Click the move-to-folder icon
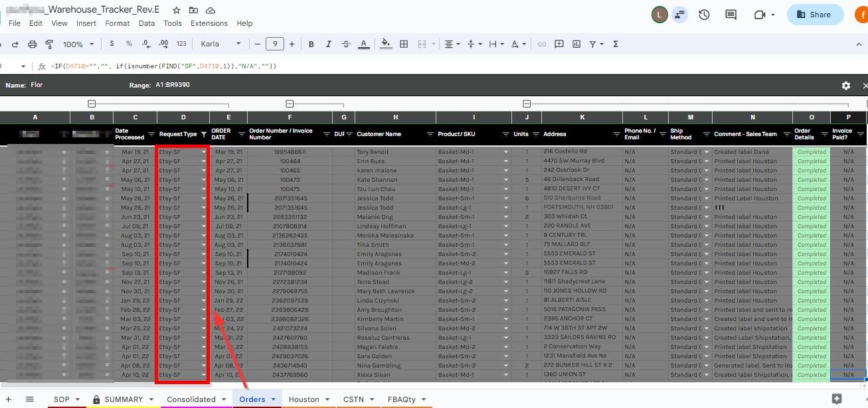The width and height of the screenshot is (868, 408). click(x=193, y=11)
